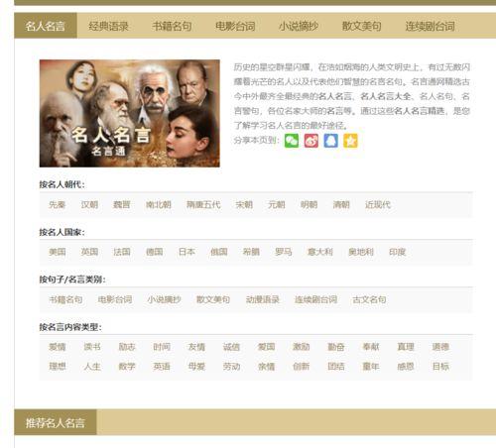Choose the 近现代 dynasty filter

point(378,205)
